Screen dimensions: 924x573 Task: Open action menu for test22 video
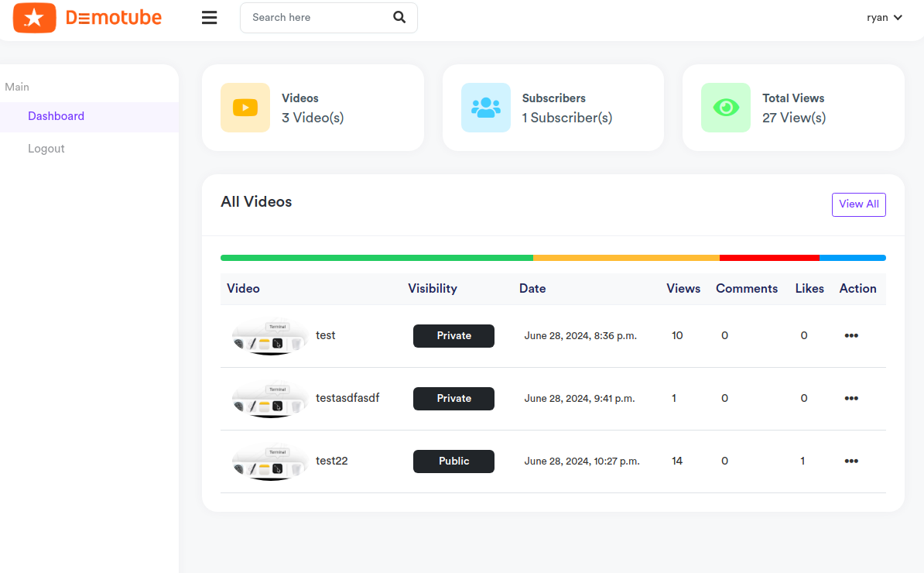[x=851, y=461]
